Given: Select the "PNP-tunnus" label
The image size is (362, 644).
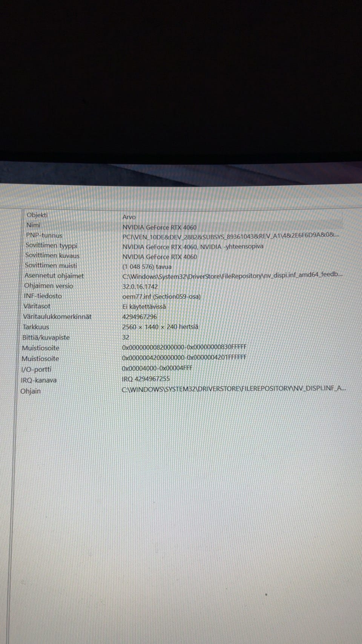Looking at the screenshot, I should tap(44, 235).
